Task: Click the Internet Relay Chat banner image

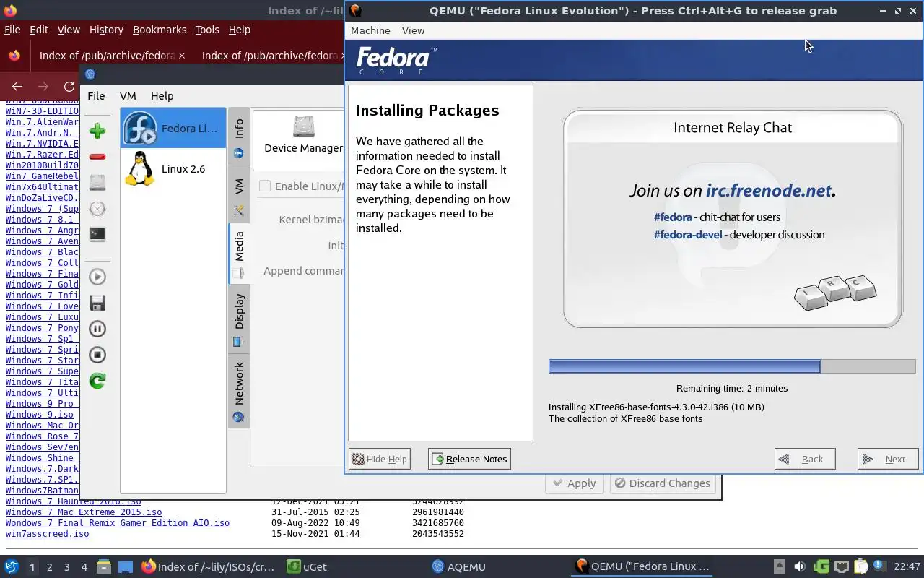Action: [733, 219]
